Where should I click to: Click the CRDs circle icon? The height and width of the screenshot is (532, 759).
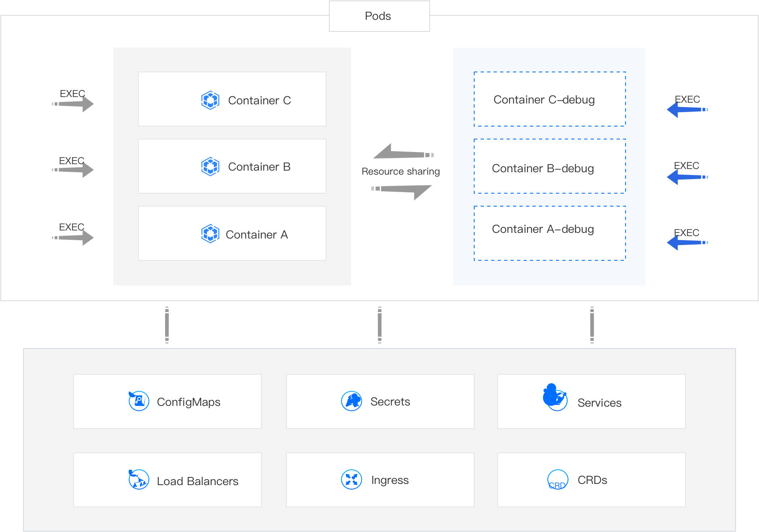coord(558,480)
